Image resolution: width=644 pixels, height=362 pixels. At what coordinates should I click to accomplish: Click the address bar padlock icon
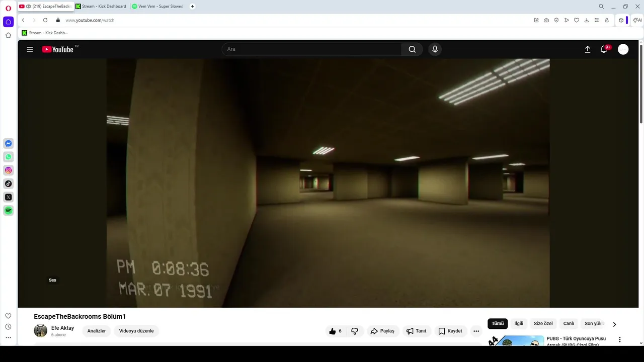[58, 20]
